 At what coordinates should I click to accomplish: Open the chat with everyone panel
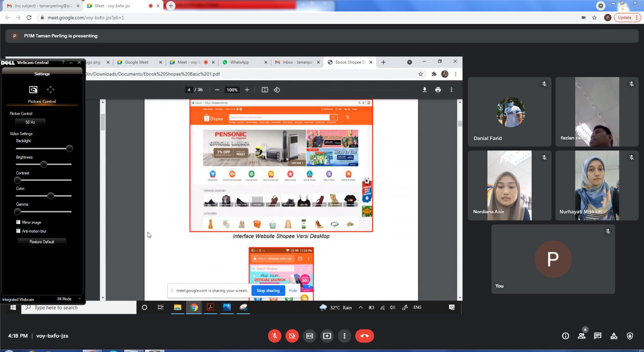(x=597, y=336)
